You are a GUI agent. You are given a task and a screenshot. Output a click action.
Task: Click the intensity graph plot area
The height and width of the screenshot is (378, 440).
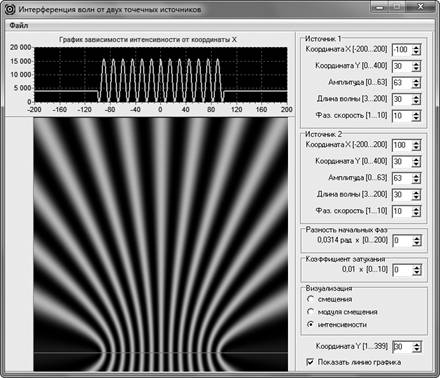coord(161,74)
